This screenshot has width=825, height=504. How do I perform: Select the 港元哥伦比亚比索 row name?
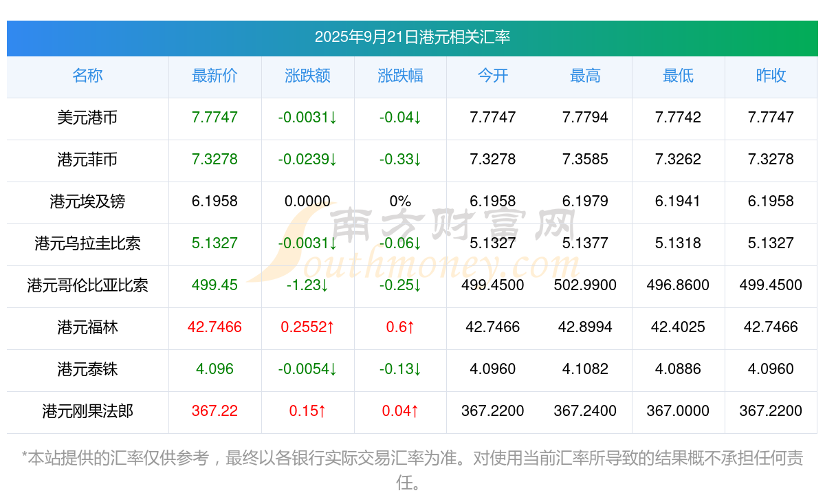click(87, 285)
